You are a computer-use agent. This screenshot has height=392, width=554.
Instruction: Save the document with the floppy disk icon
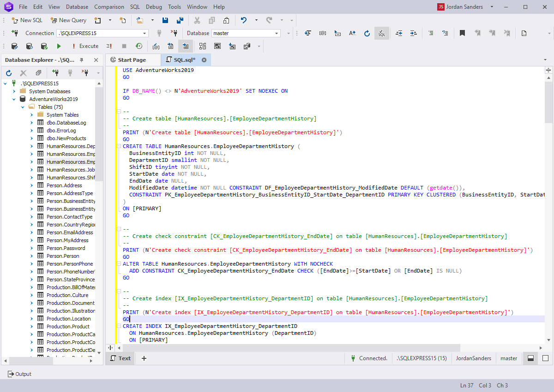coord(165,20)
